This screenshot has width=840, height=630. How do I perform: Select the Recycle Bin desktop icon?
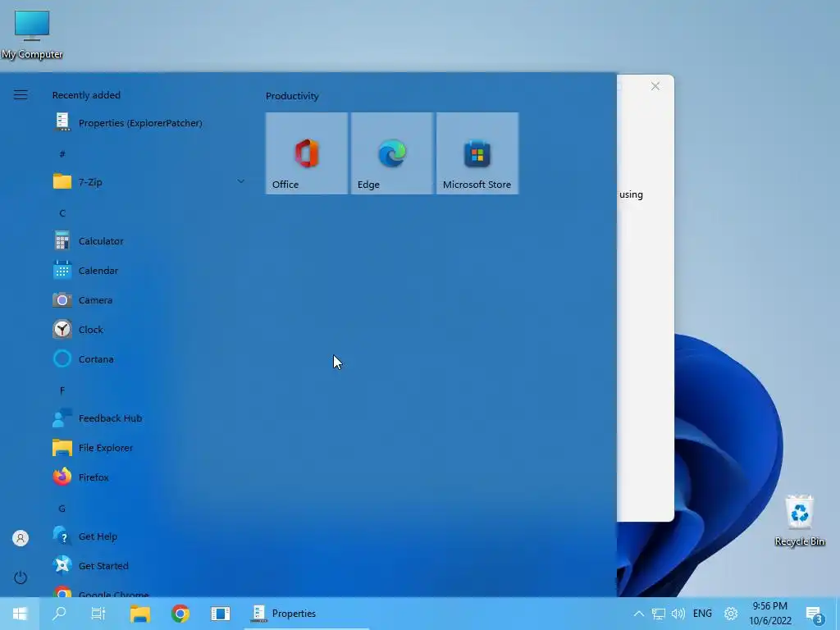tap(799, 521)
